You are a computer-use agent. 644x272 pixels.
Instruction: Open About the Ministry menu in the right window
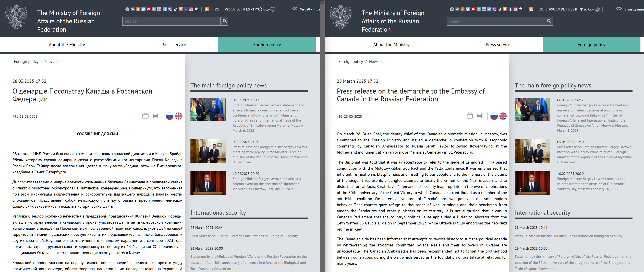pyautogui.click(x=391, y=45)
